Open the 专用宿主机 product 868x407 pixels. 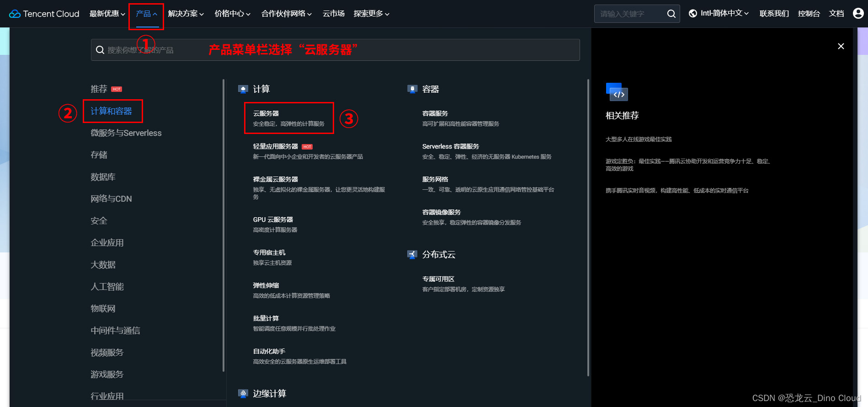[269, 252]
